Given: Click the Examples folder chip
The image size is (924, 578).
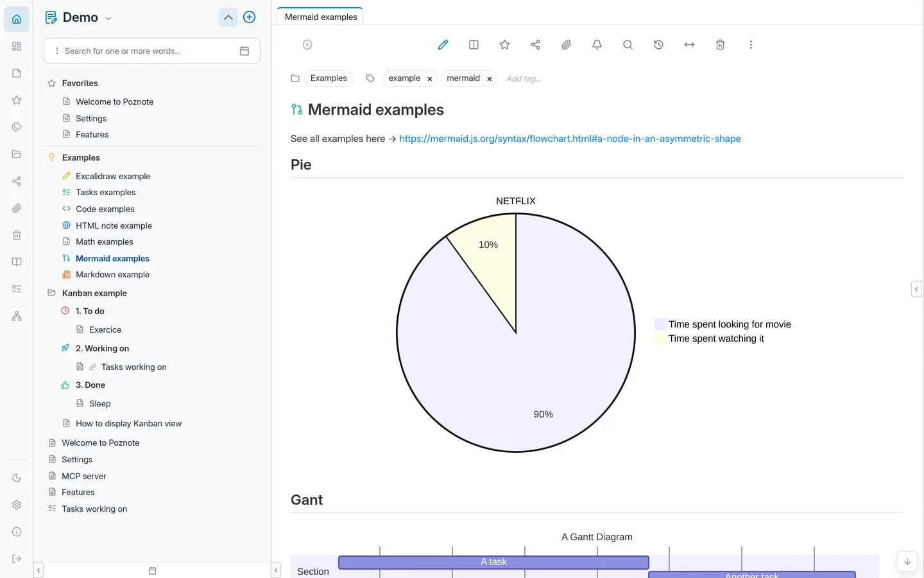Looking at the screenshot, I should [x=329, y=78].
